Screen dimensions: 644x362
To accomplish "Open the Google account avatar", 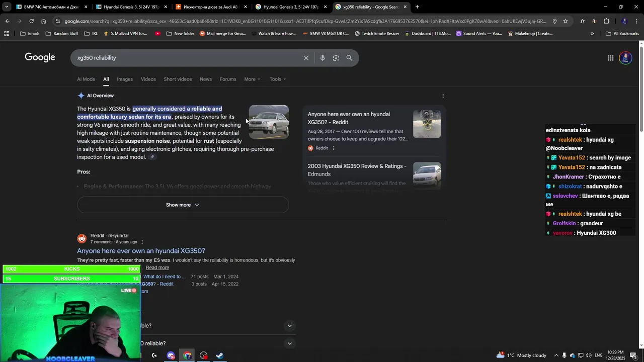I will point(625,58).
